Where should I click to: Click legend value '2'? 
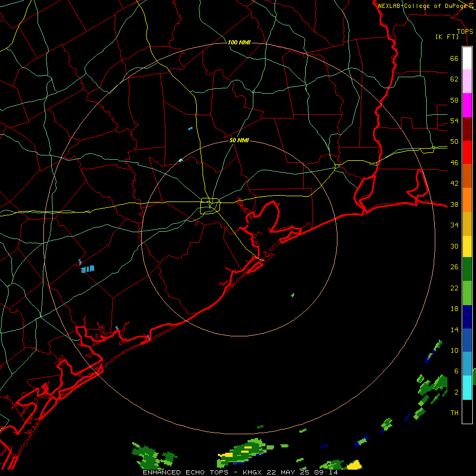pyautogui.click(x=456, y=392)
